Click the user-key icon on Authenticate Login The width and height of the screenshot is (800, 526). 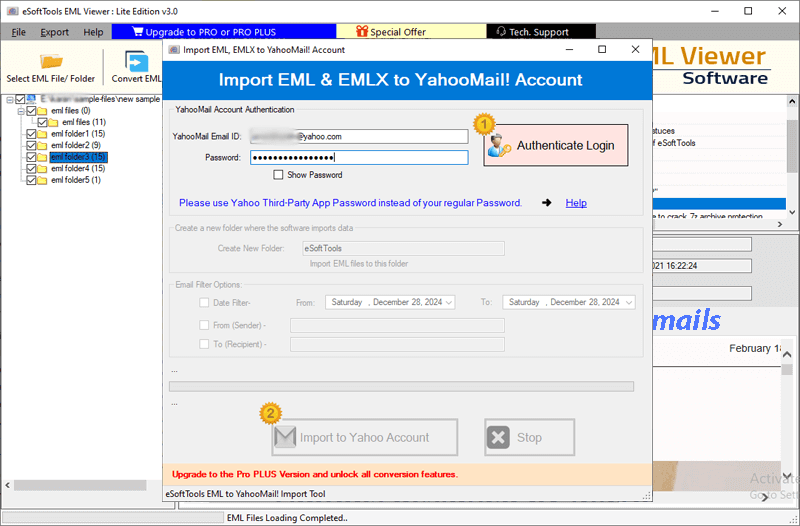(498, 145)
